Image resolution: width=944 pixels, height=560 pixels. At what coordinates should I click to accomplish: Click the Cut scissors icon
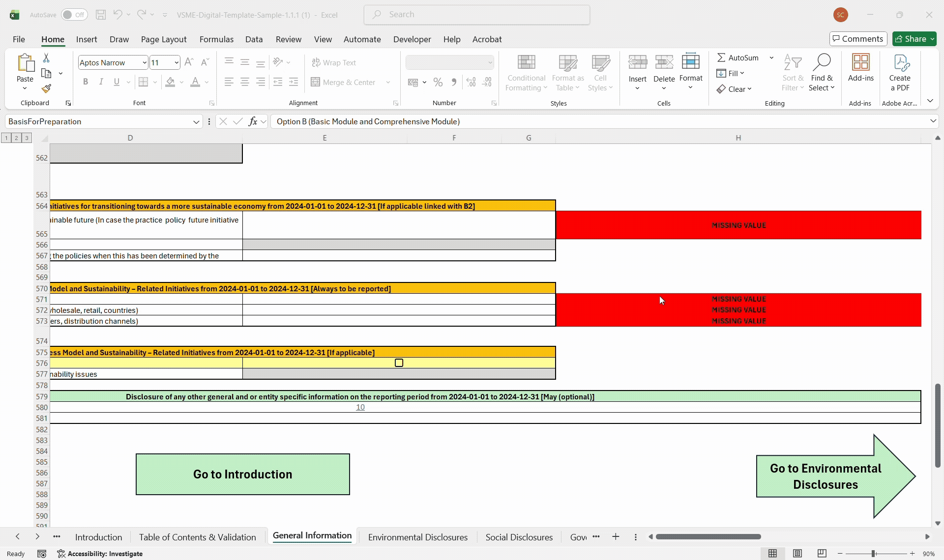(x=46, y=58)
